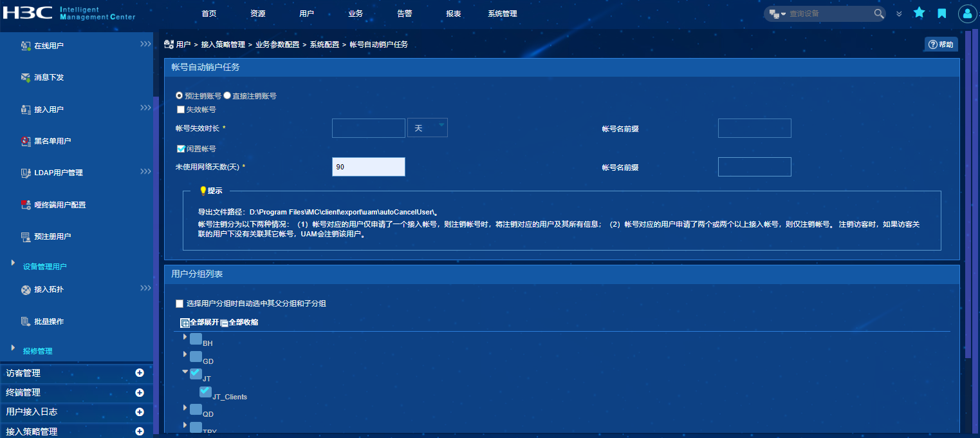Expand the 在线用户 submenu chevrons
Viewport: 980px width, 438px height.
(145, 44)
